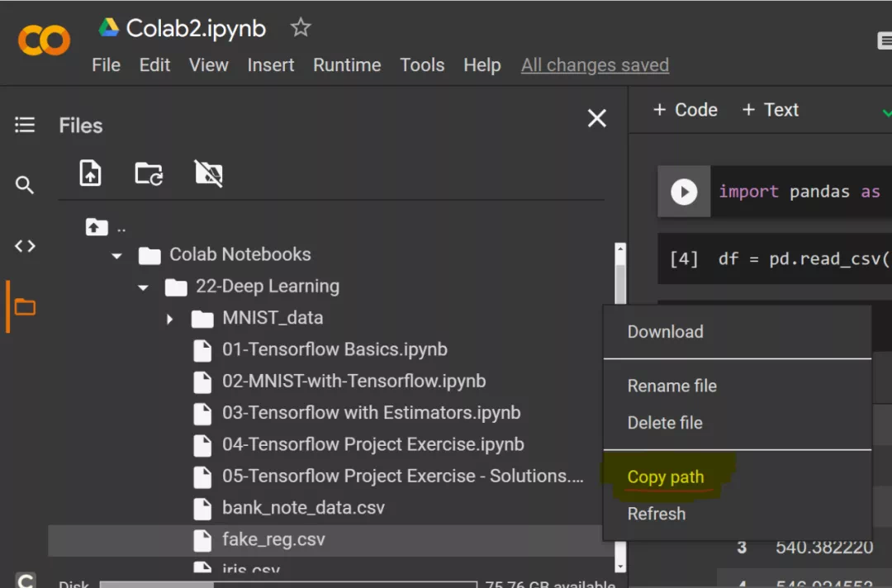This screenshot has width=892, height=588.
Task: Run the import pandas code cell
Action: 683,192
